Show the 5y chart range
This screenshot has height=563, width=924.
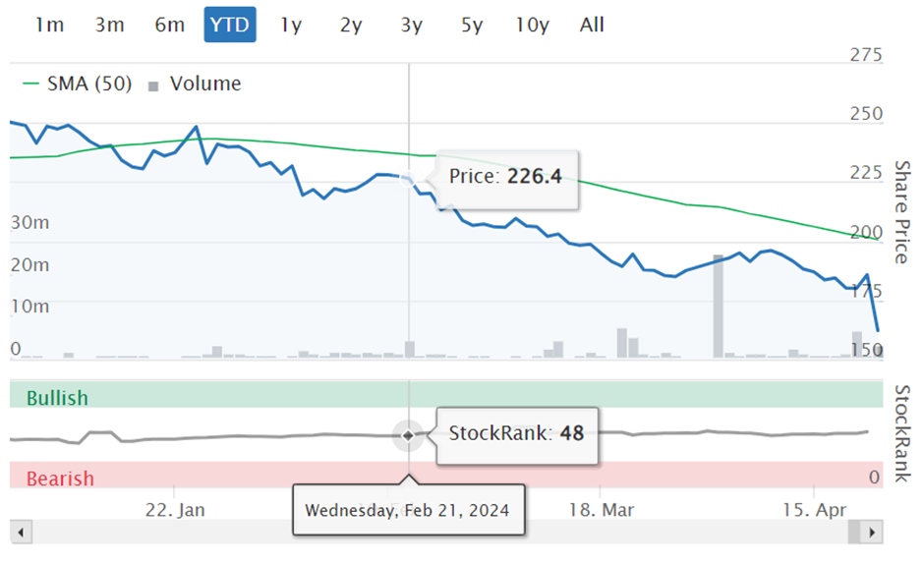pos(472,25)
